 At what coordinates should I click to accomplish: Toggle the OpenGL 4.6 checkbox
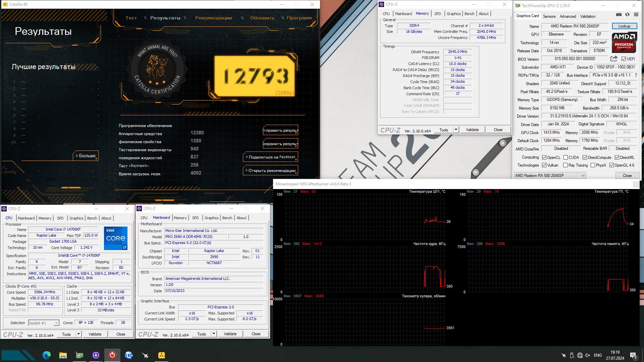click(612, 165)
